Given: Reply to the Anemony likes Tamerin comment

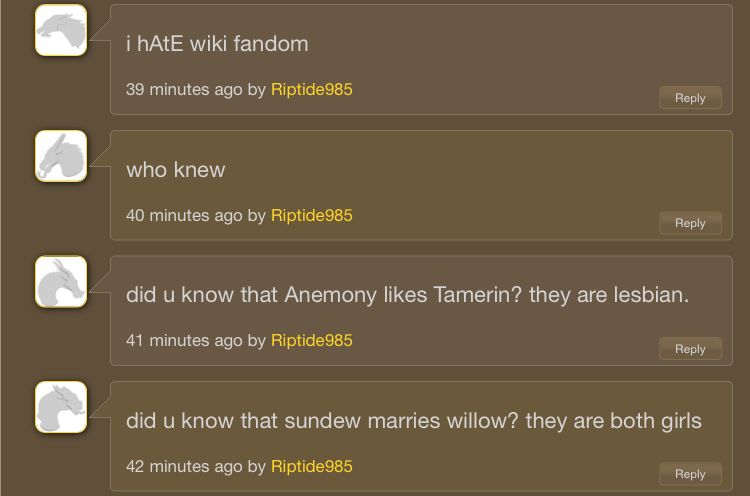Looking at the screenshot, I should click(690, 349).
